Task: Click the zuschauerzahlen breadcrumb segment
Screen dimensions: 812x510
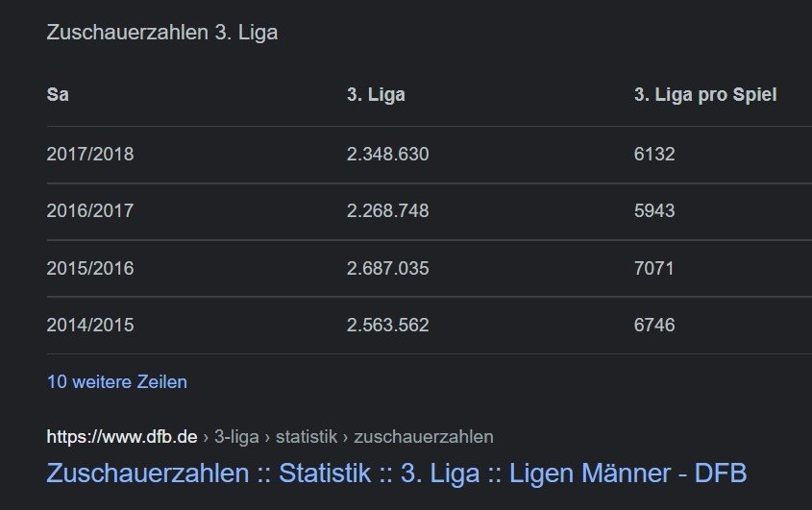Action: click(x=424, y=437)
